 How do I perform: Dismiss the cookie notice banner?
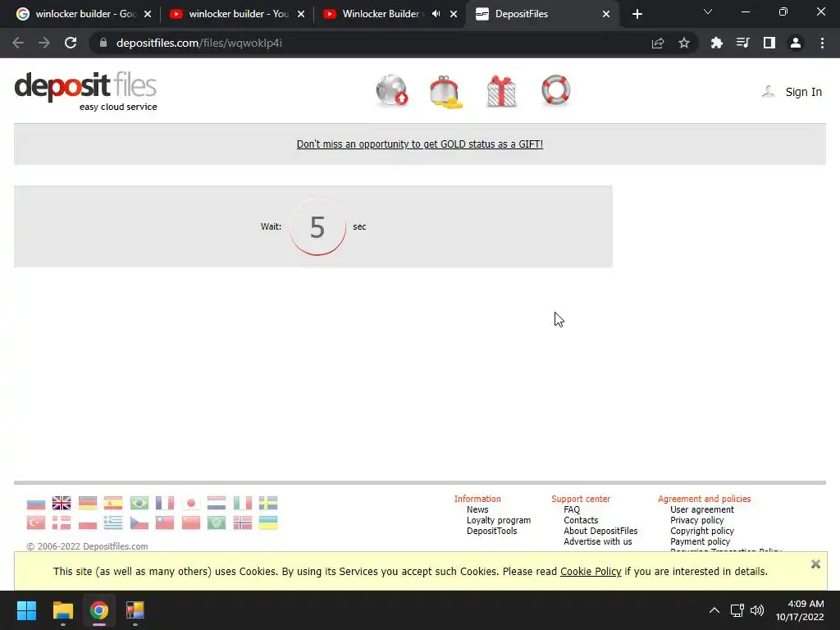(815, 564)
